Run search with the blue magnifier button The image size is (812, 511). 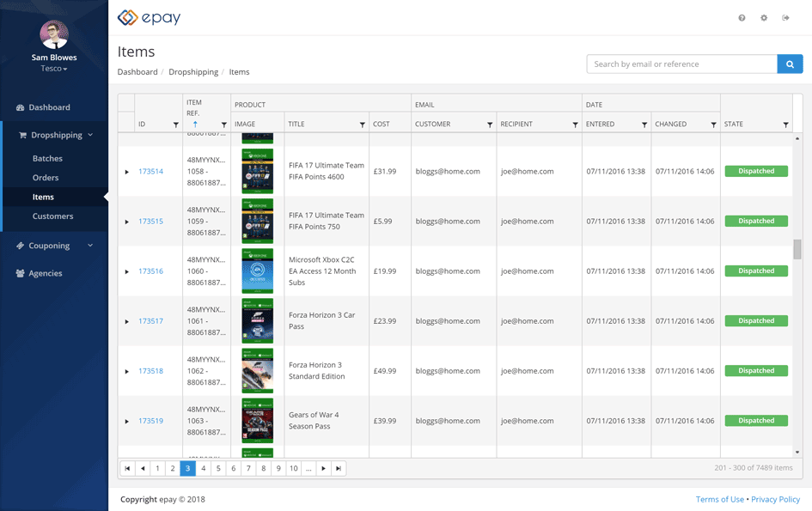click(x=790, y=64)
